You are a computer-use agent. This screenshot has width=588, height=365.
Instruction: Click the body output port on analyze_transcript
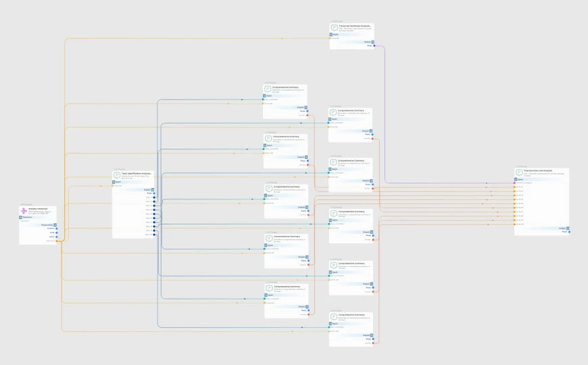57,233
